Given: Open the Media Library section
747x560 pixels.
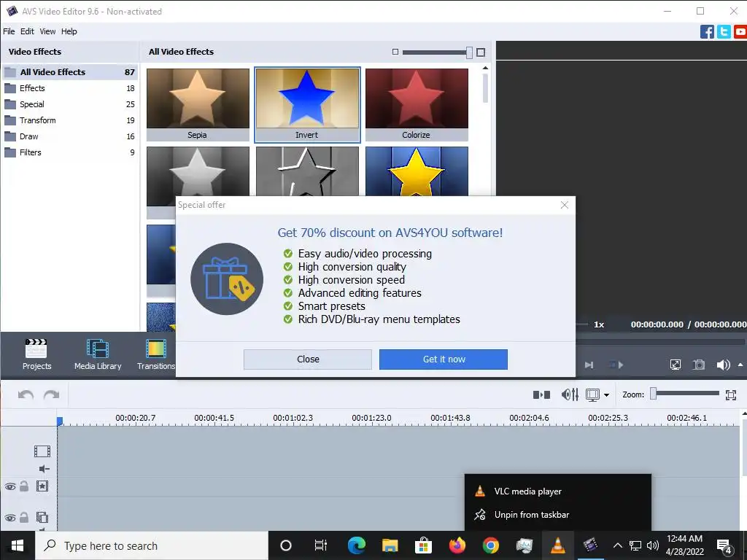Looking at the screenshot, I should 98,354.
